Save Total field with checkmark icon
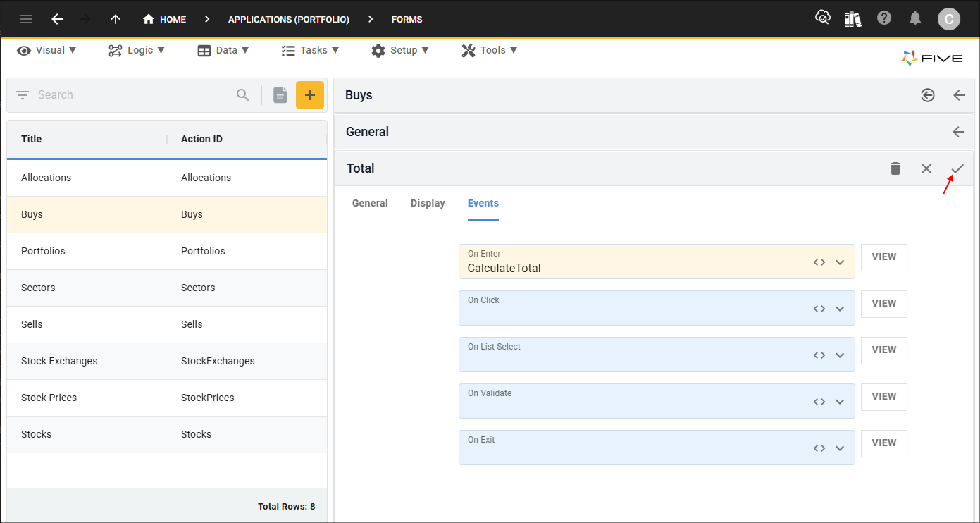The width and height of the screenshot is (980, 523). pos(957,168)
